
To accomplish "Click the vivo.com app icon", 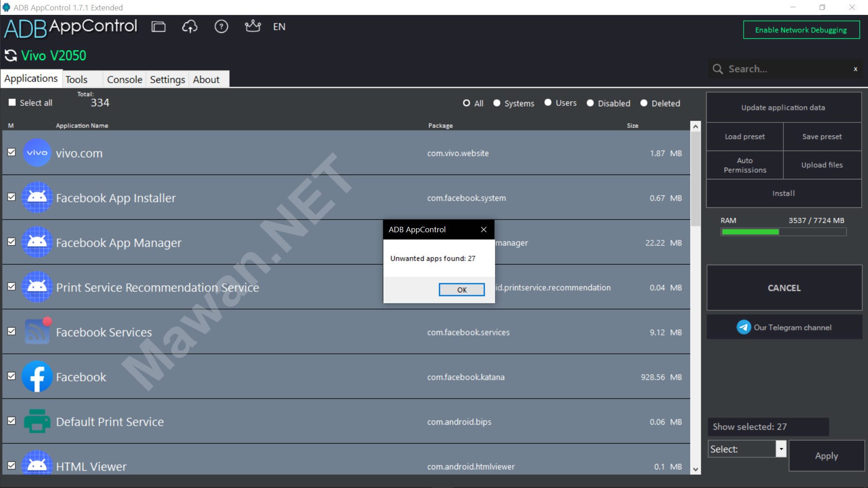I will 37,153.
